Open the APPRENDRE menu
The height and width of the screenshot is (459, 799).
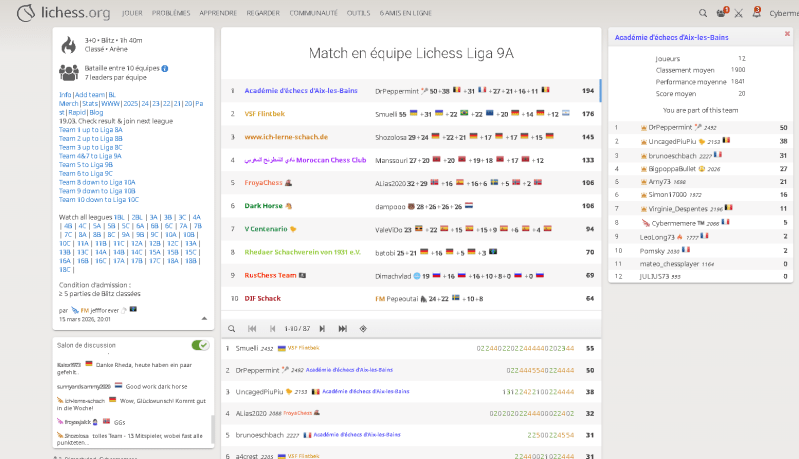coord(218,14)
